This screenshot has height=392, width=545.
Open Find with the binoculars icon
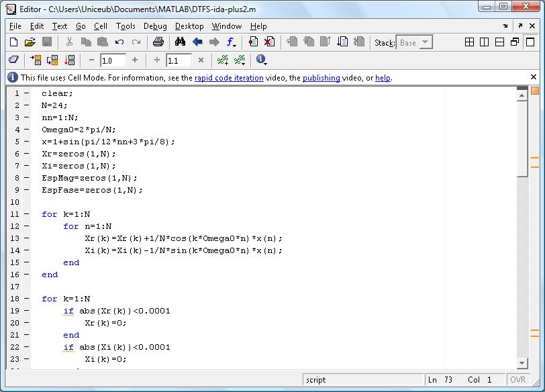click(x=180, y=42)
